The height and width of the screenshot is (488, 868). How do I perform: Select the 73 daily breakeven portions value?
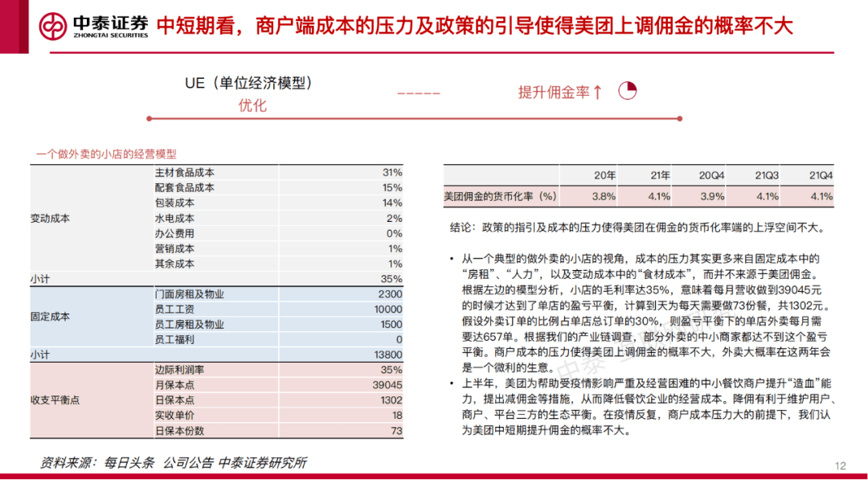396,430
